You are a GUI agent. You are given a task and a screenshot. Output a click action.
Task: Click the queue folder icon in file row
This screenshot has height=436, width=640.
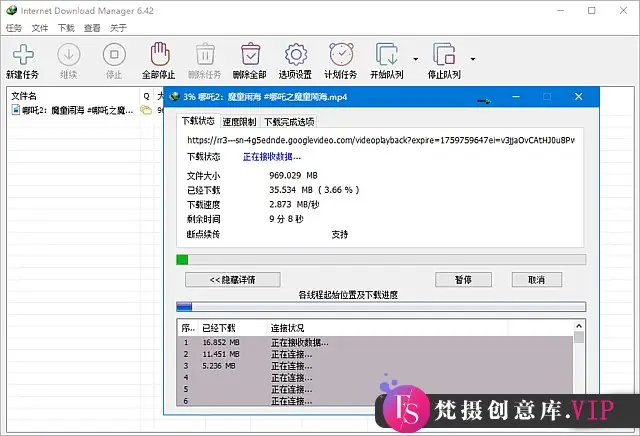(x=146, y=110)
